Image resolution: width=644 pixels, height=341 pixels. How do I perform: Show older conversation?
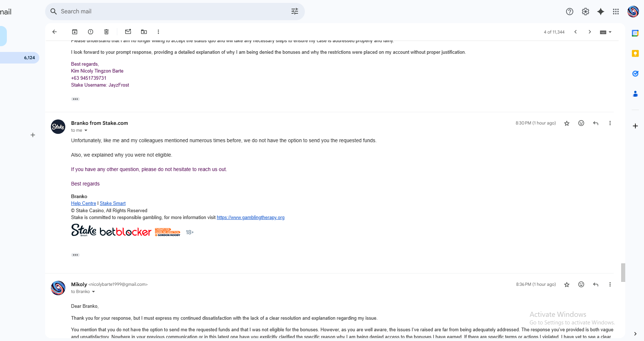(590, 32)
